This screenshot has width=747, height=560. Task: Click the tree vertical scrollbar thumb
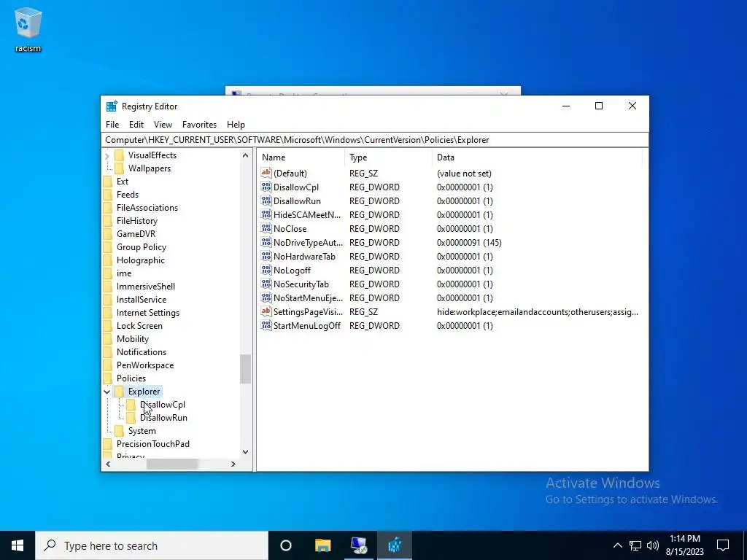pyautogui.click(x=245, y=369)
